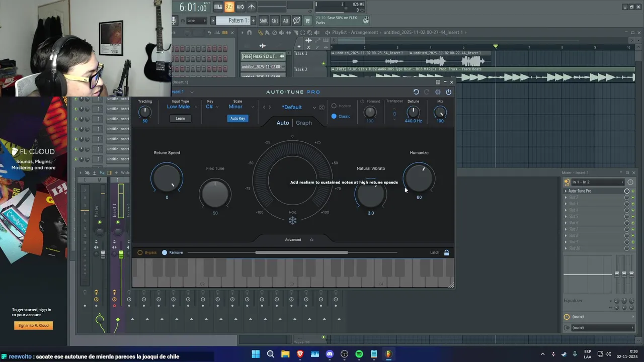
Task: Open Windows taskbar search magnifier
Action: tap(270, 354)
